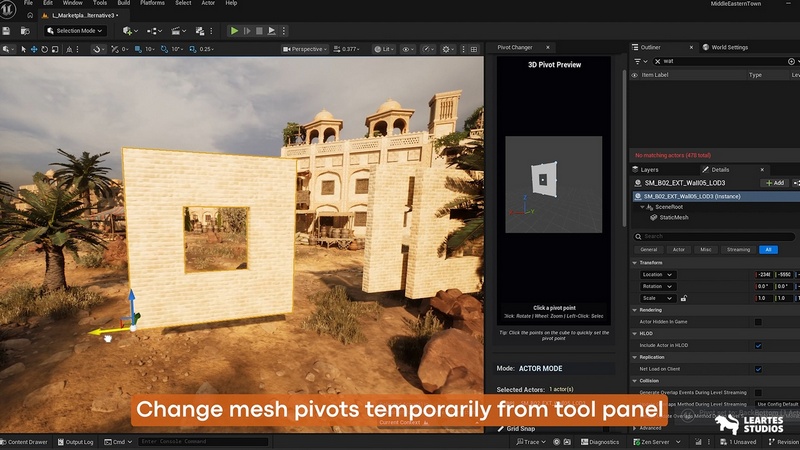800x450 pixels.
Task: Open the Content Drawer
Action: pos(25,441)
